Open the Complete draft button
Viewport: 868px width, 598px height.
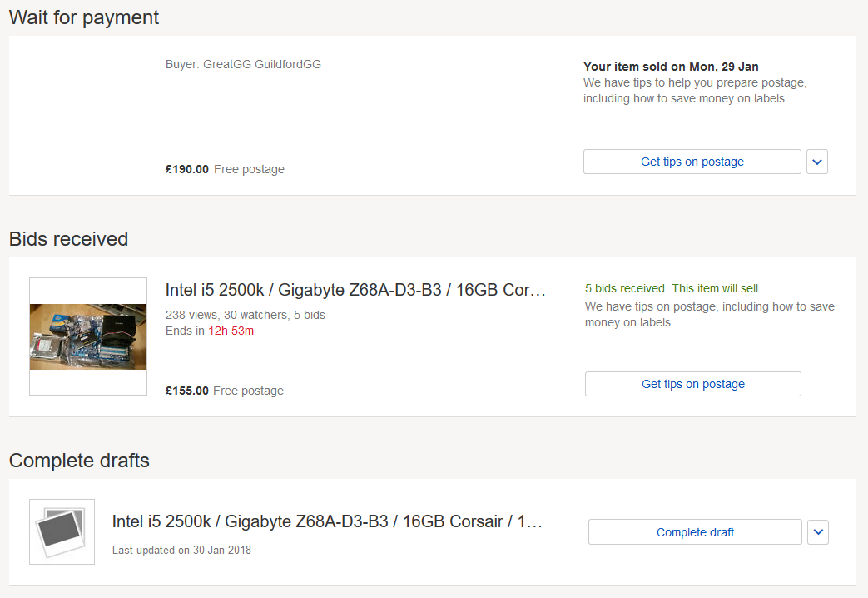point(695,532)
